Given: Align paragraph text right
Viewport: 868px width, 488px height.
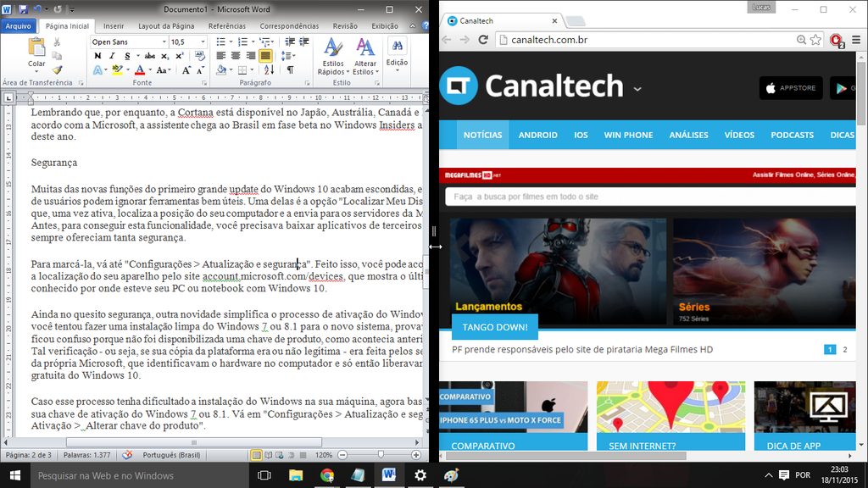Looking at the screenshot, I should click(x=250, y=56).
